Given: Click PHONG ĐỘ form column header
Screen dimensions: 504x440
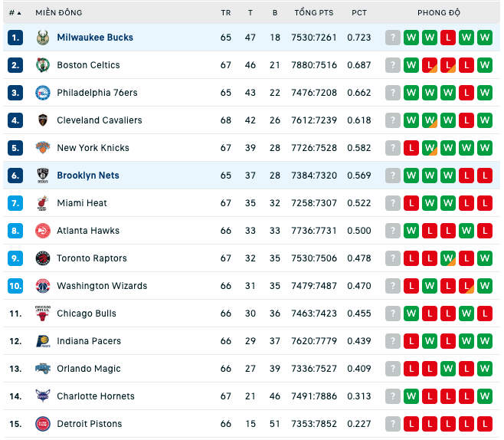Looking at the screenshot, I should (439, 13).
